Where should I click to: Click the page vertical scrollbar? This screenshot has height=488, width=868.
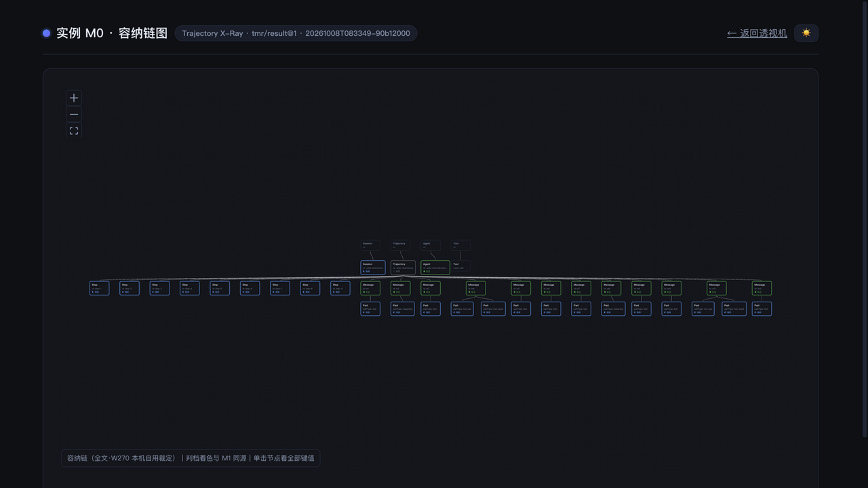point(865,219)
